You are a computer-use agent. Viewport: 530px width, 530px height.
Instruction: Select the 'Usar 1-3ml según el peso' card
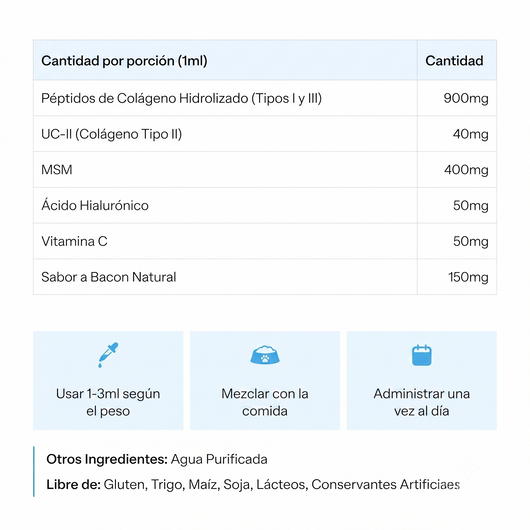(x=108, y=380)
